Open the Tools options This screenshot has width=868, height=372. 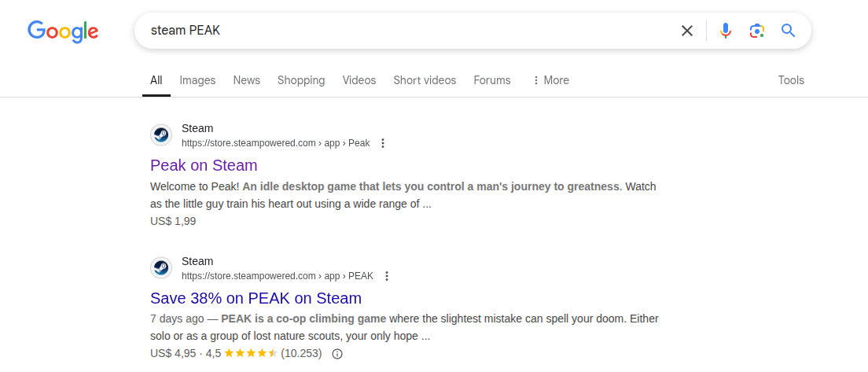pyautogui.click(x=790, y=80)
